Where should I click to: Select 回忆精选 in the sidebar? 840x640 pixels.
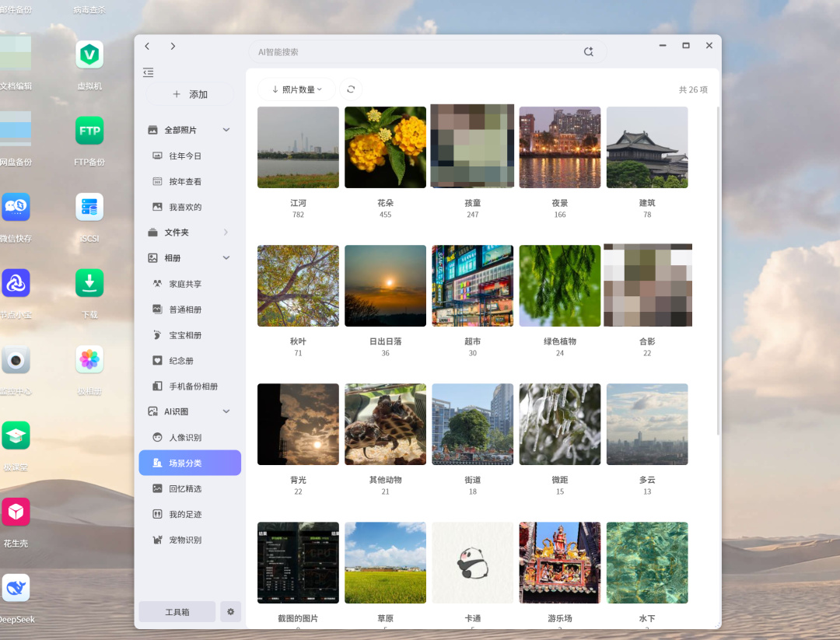190,488
